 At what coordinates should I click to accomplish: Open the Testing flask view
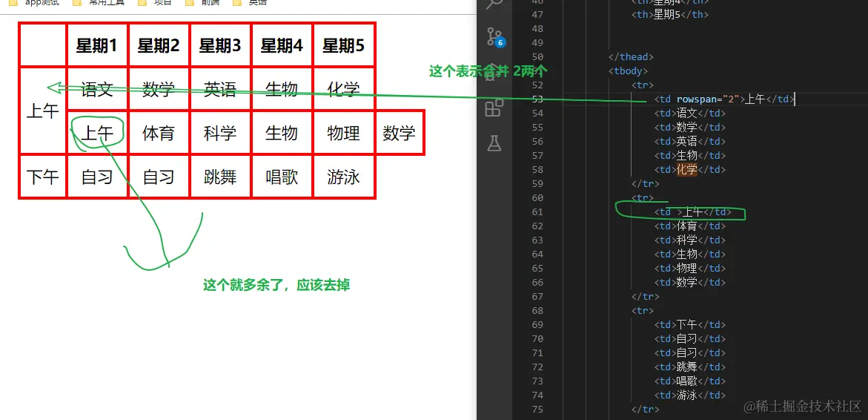(x=494, y=144)
